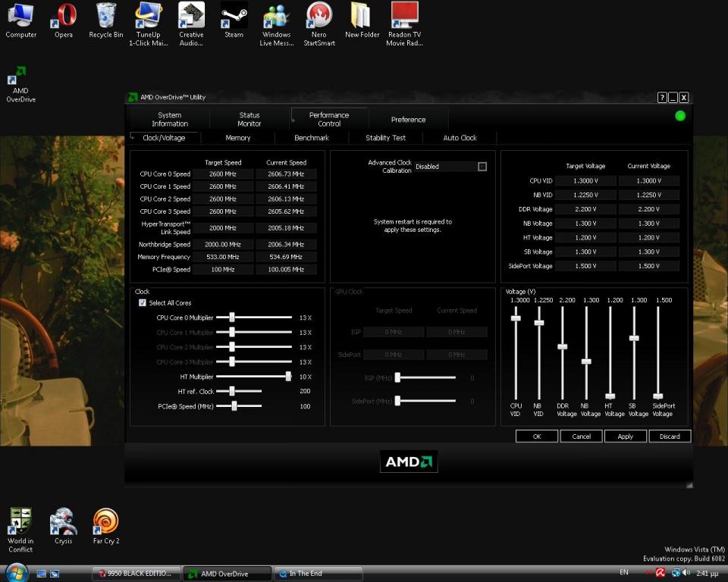The image size is (728, 582).
Task: Click the DDR Voltage target value 2.200 V
Action: pos(585,209)
